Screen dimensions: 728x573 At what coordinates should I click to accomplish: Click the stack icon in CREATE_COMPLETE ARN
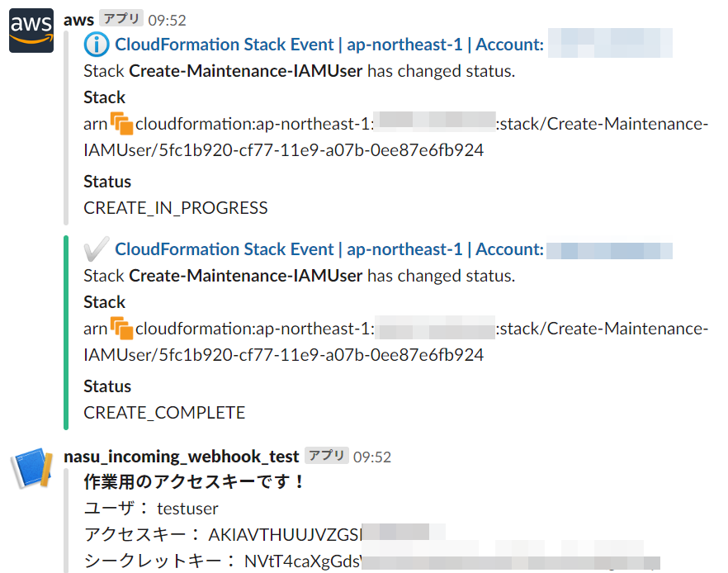pos(121,329)
